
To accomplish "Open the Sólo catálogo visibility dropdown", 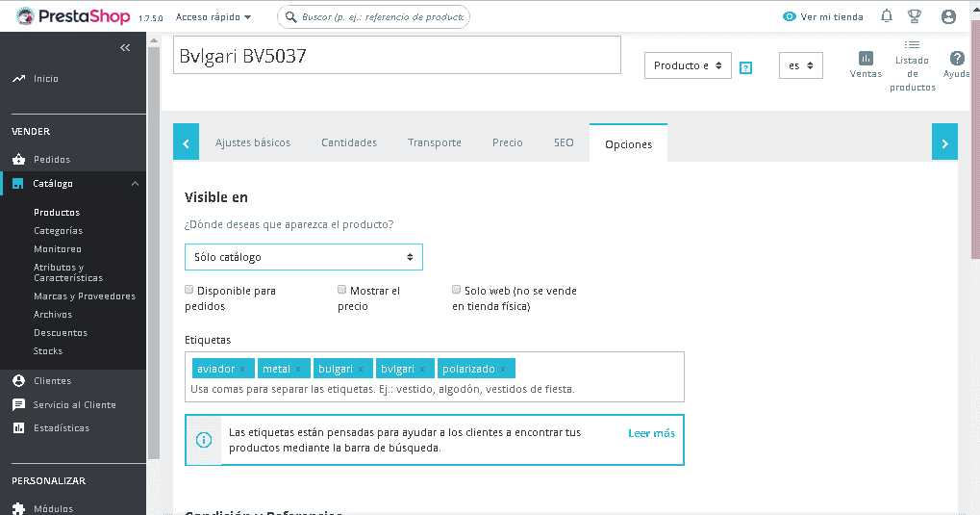I will 303,257.
